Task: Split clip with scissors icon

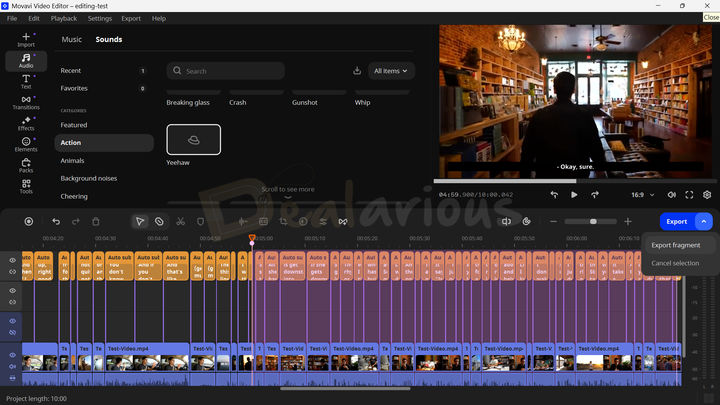Action: 180,221
